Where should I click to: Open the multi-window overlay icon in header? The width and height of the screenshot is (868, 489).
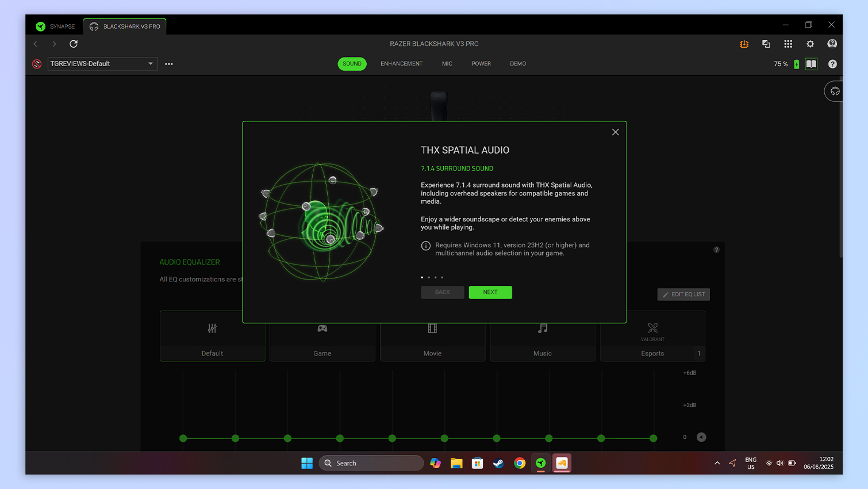766,44
